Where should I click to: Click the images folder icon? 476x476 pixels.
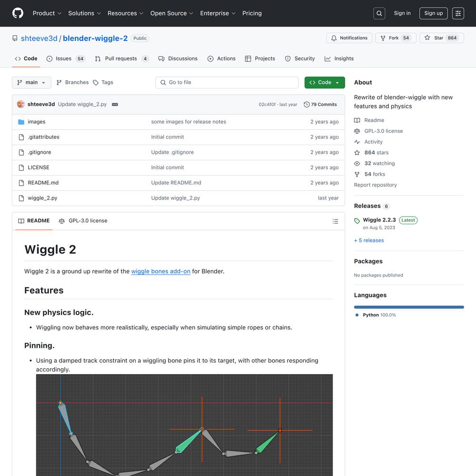pos(21,122)
